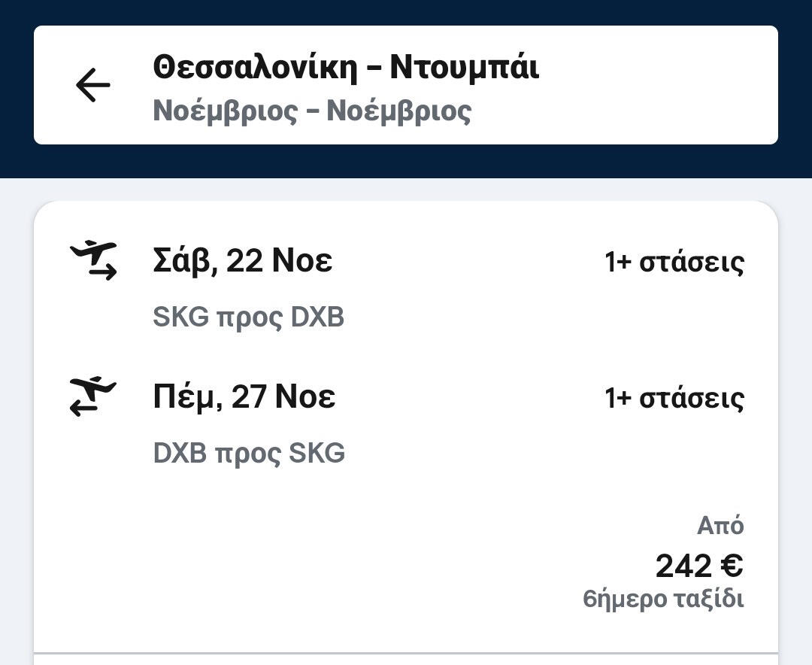Open the Νοέμβριος – Νοέμβριος date range
812x665 pixels.
coord(312,111)
